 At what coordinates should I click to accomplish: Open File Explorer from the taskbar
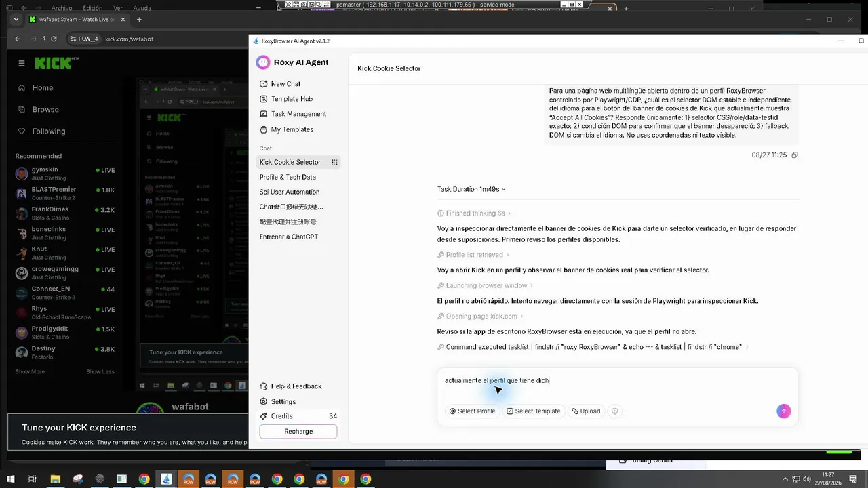56,479
